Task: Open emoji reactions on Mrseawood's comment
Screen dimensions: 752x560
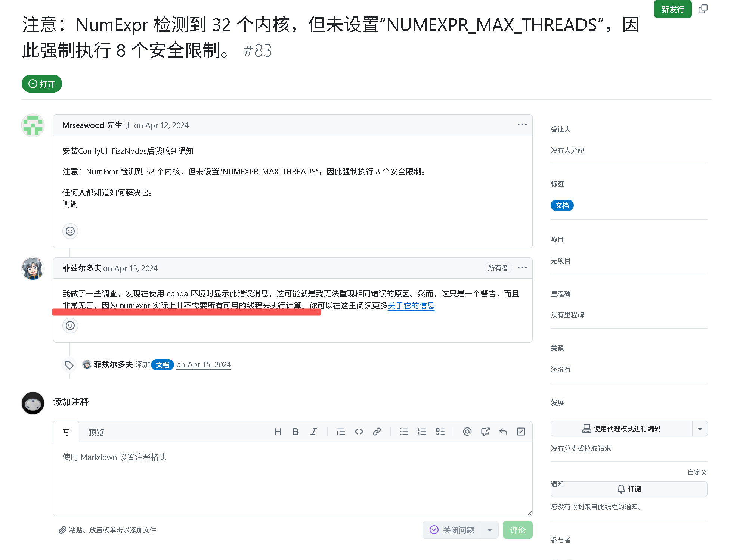Action: 70,231
